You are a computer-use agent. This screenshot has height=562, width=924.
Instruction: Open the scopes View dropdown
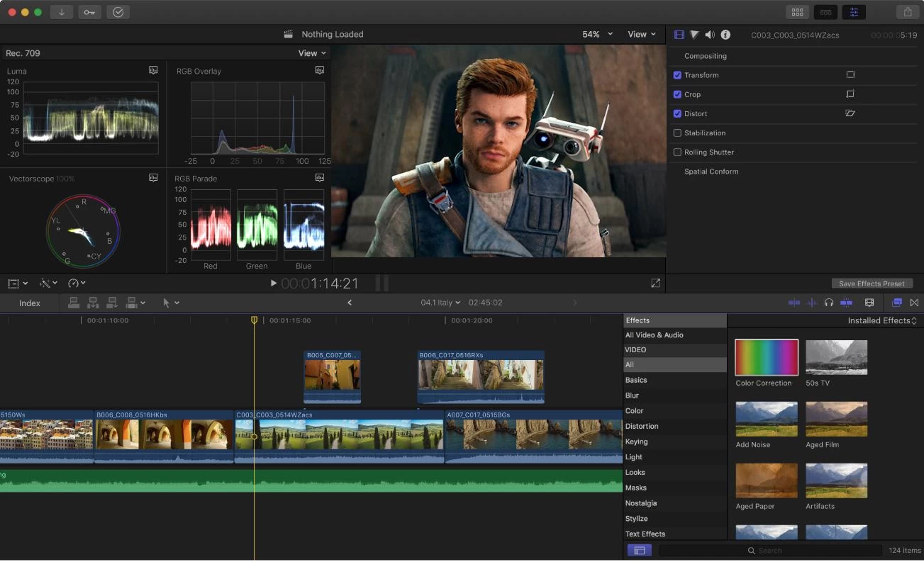(313, 53)
